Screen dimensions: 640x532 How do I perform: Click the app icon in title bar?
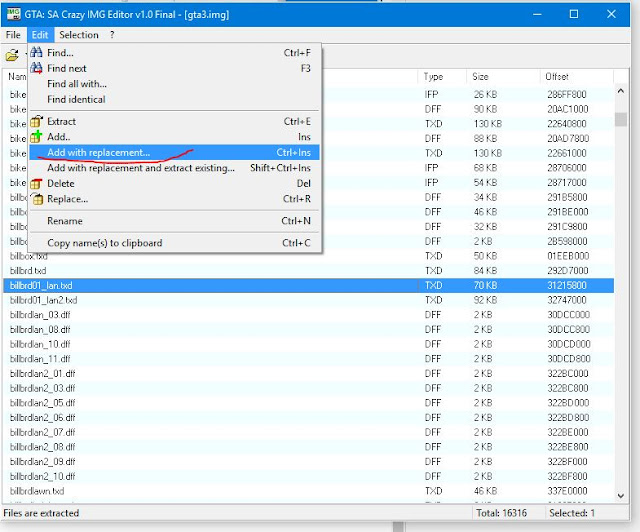click(x=13, y=14)
